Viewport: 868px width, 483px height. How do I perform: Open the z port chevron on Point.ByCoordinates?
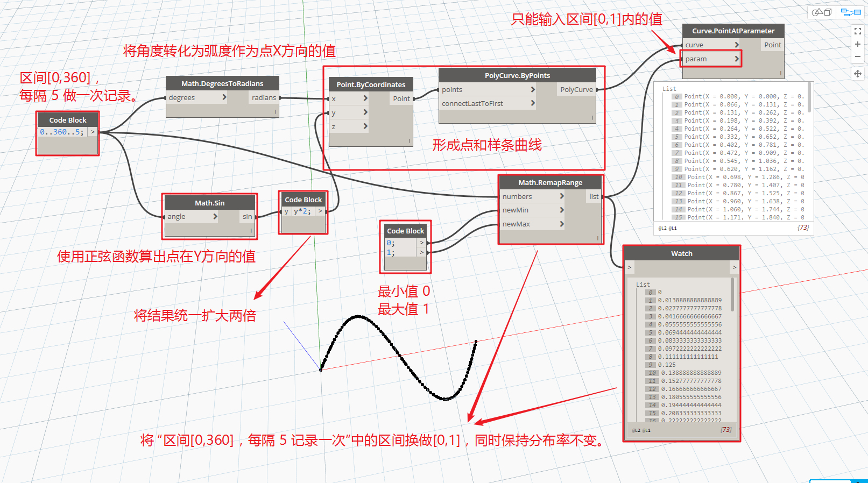pyautogui.click(x=365, y=126)
